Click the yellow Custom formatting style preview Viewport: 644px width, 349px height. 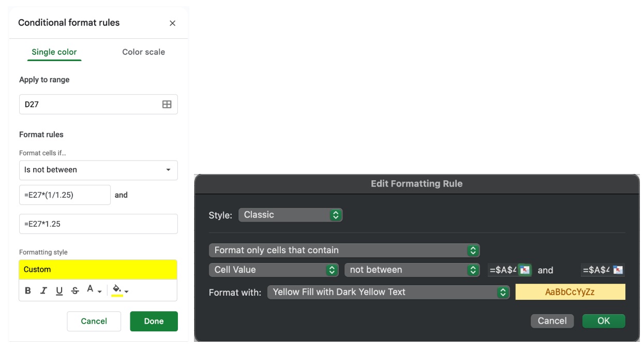pos(98,269)
